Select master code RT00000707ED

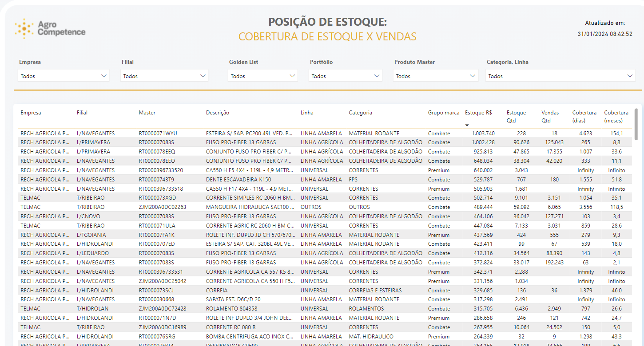tap(157, 244)
